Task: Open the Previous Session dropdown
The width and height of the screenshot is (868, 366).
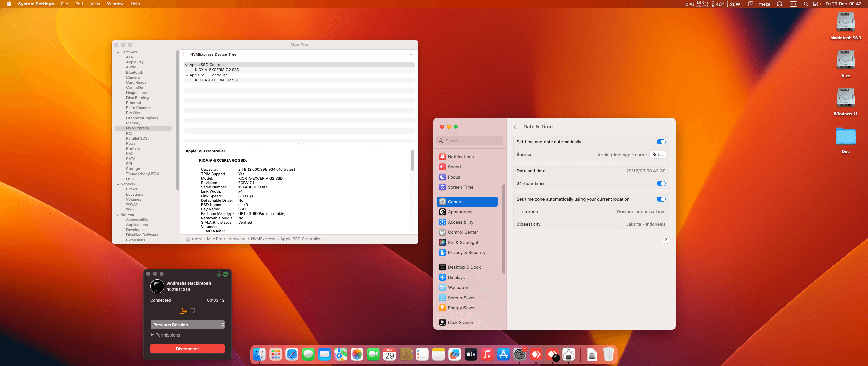Action: coord(188,325)
